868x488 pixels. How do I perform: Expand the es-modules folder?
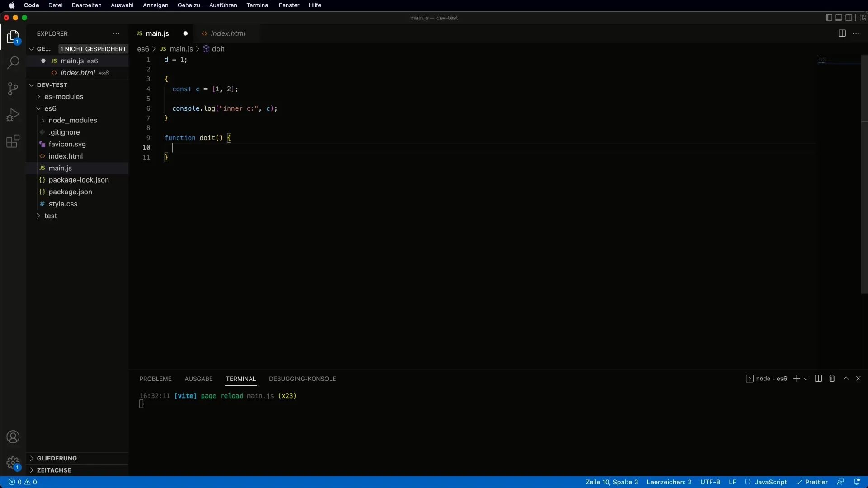pos(64,97)
